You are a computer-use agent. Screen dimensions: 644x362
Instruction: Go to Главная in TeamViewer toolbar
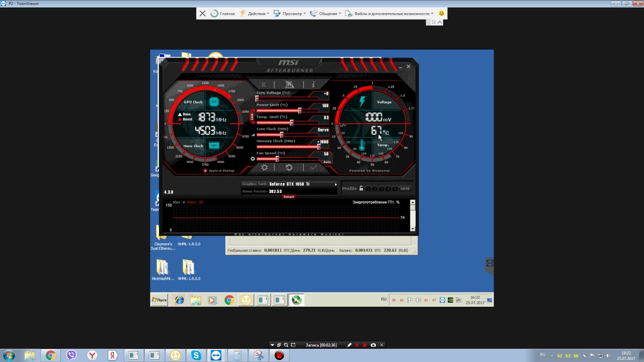pyautogui.click(x=223, y=14)
